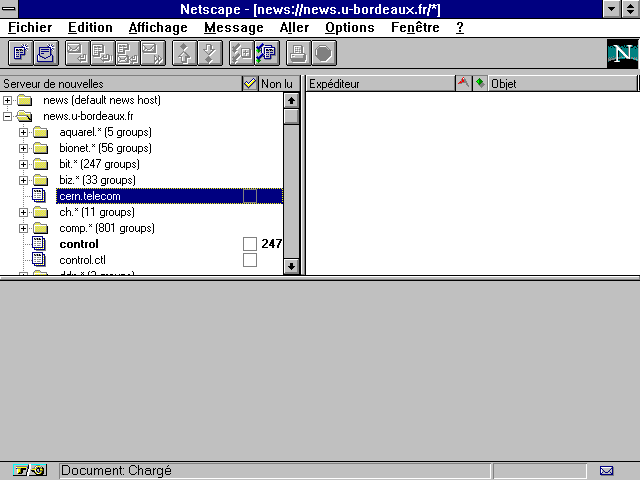Select the bold control newsgroup
Screen dimensions: 640x480
click(x=79, y=244)
